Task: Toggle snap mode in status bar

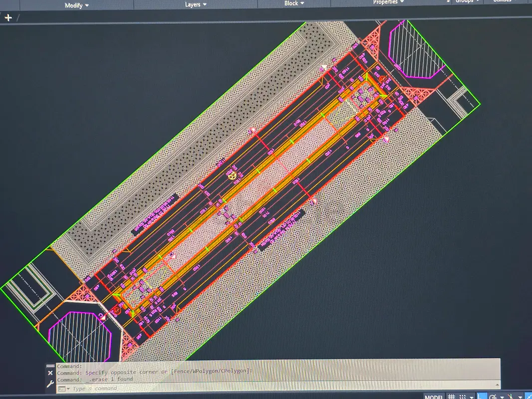Action: 463,397
